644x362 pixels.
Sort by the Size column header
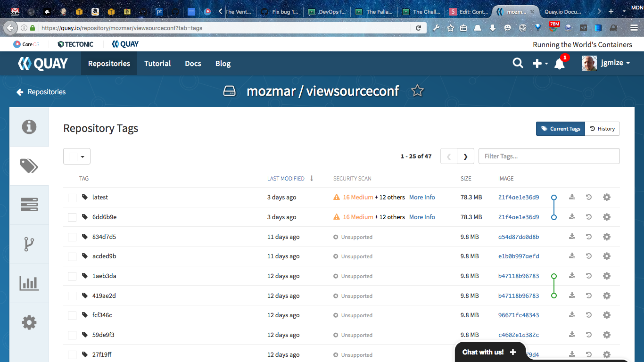(x=465, y=179)
